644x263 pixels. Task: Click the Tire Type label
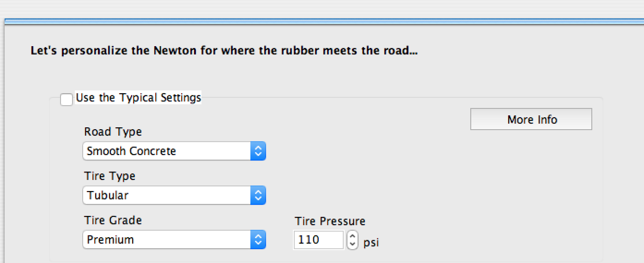[x=109, y=176]
